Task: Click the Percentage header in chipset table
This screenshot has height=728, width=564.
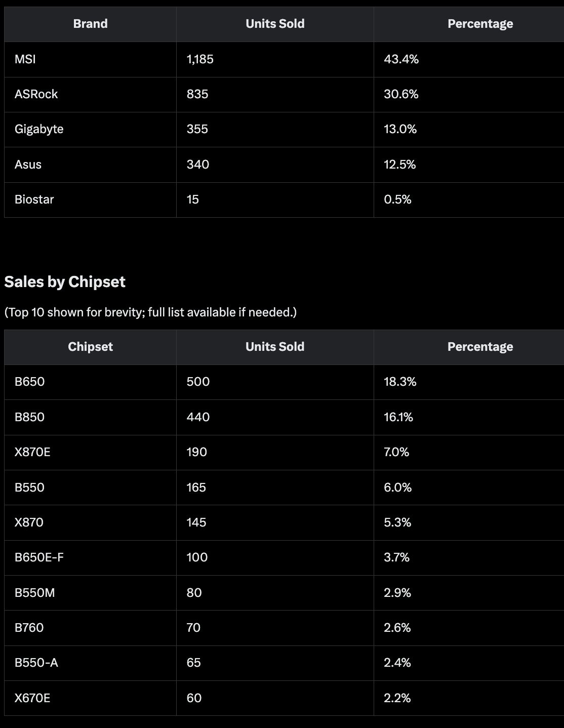Action: pyautogui.click(x=480, y=347)
